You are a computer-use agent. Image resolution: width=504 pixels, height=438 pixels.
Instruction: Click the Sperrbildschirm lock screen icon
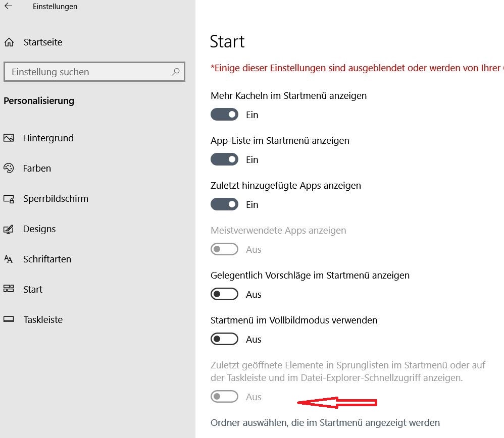tap(9, 199)
